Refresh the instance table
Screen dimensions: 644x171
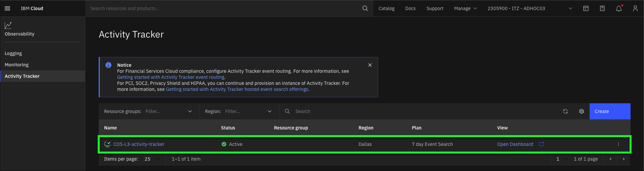pos(565,111)
